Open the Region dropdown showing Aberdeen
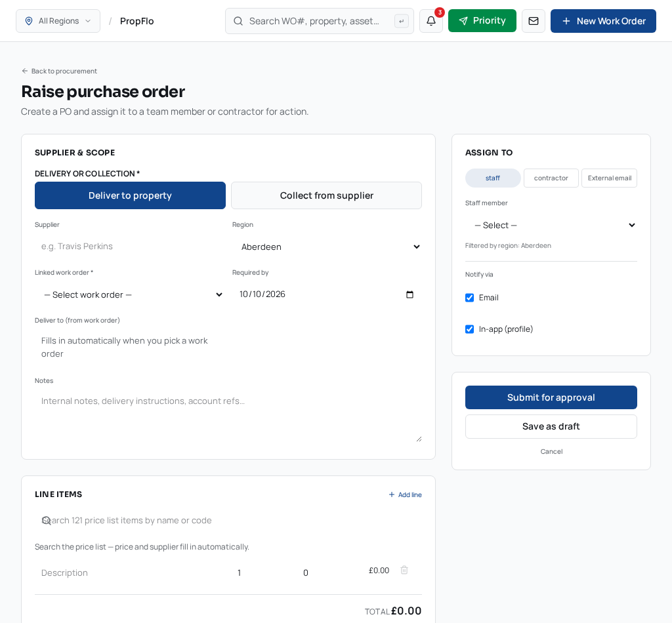Screen dimensions: 672x623 tap(327, 247)
